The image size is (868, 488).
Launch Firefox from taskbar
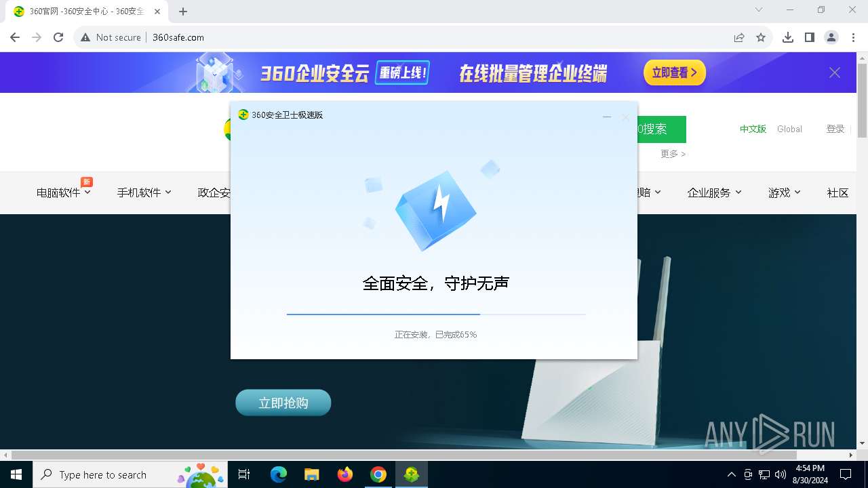(x=345, y=474)
